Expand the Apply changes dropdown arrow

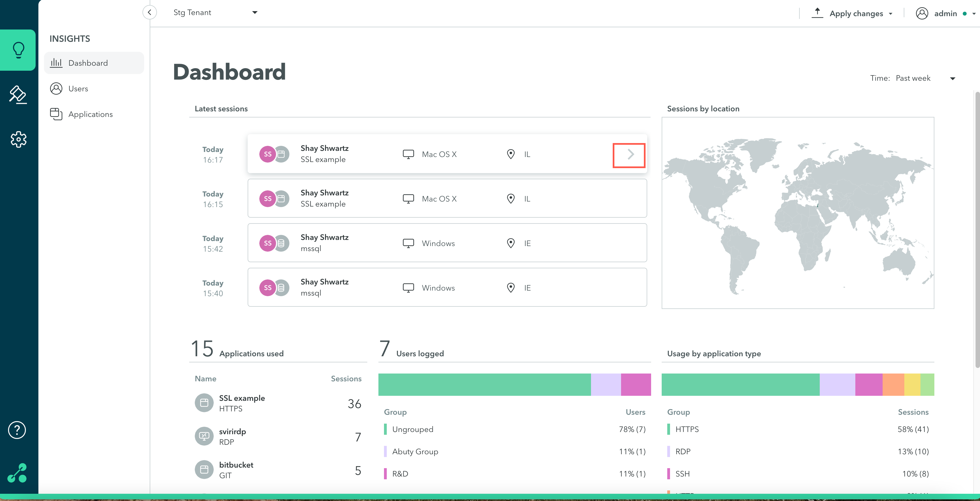pyautogui.click(x=891, y=14)
